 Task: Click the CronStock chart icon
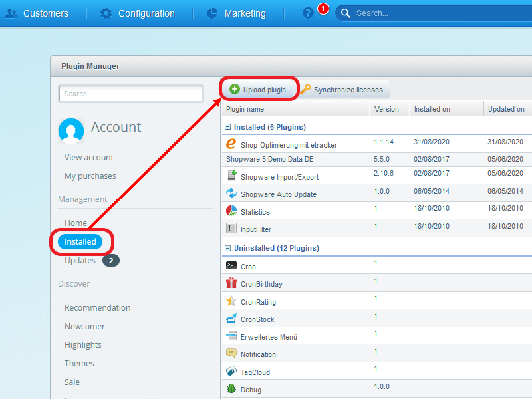231,319
